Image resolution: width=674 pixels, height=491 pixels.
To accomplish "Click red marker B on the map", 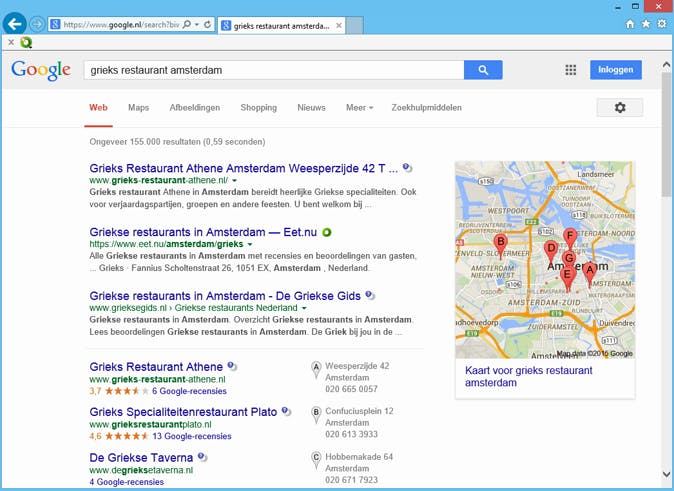I will click(500, 245).
